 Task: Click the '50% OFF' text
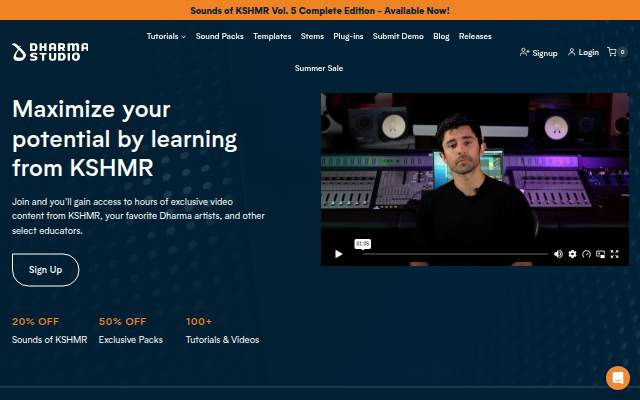coord(122,322)
